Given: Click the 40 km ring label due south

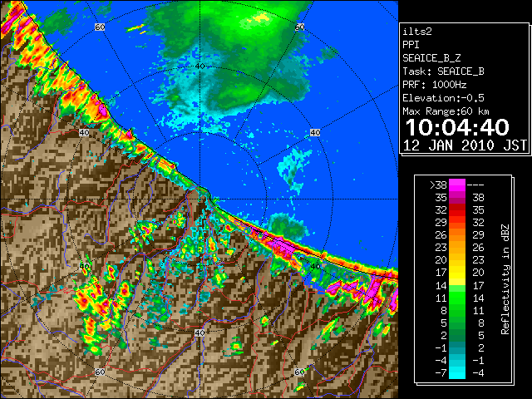Looking at the screenshot, I should (x=199, y=332).
